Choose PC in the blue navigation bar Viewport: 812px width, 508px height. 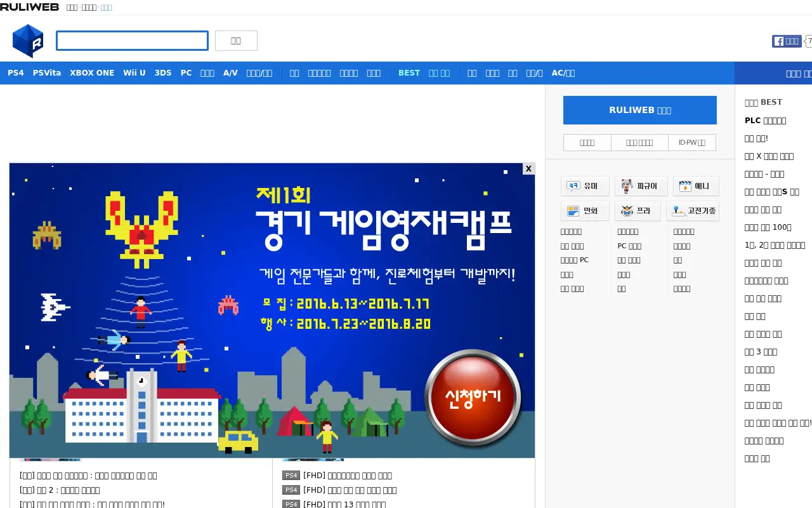186,73
